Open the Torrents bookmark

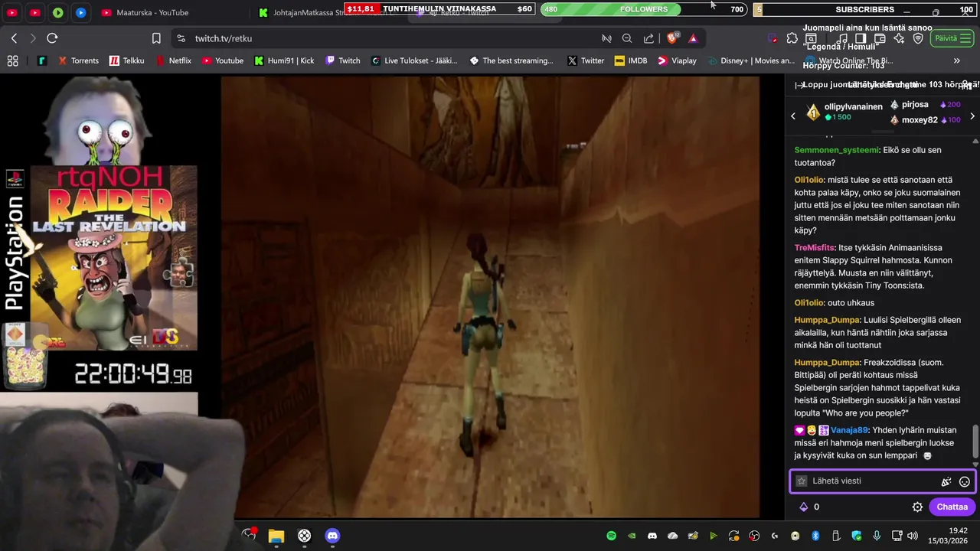coord(77,60)
